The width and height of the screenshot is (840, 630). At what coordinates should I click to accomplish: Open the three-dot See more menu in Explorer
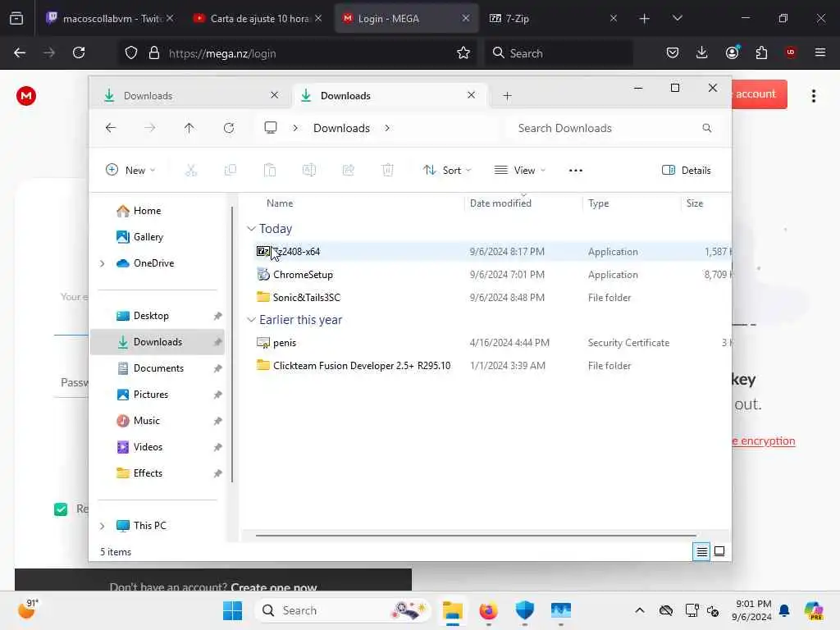(575, 171)
